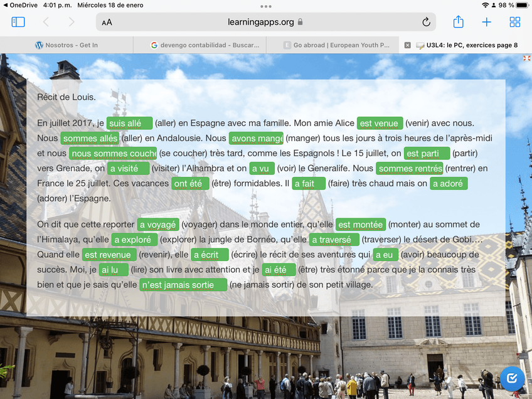Tap the 'nous sommes couchés' field
The image size is (532, 399).
coord(113,154)
